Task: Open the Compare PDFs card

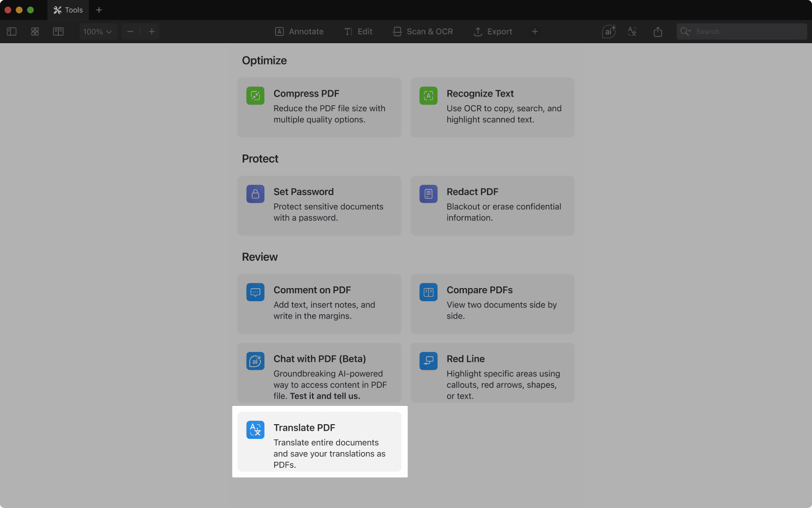Action: (x=492, y=304)
